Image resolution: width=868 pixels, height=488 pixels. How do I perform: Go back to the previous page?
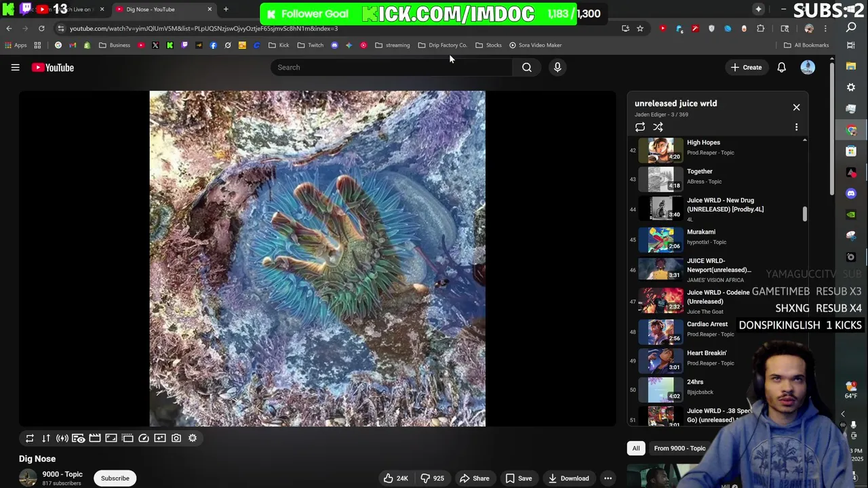click(9, 28)
